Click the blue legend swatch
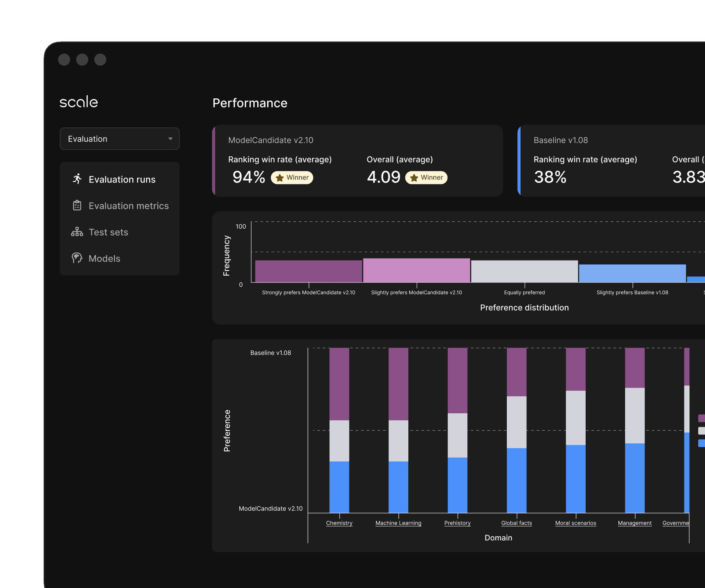Image resolution: width=705 pixels, height=588 pixels. tap(701, 443)
